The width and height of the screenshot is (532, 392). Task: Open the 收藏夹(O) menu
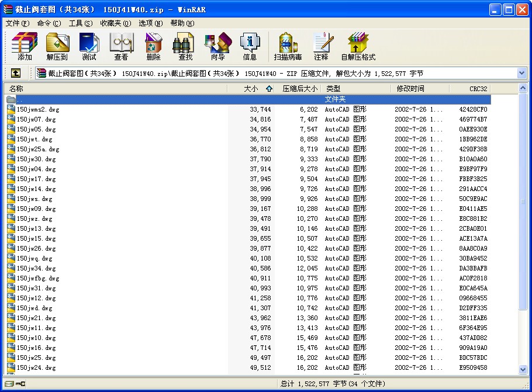115,23
